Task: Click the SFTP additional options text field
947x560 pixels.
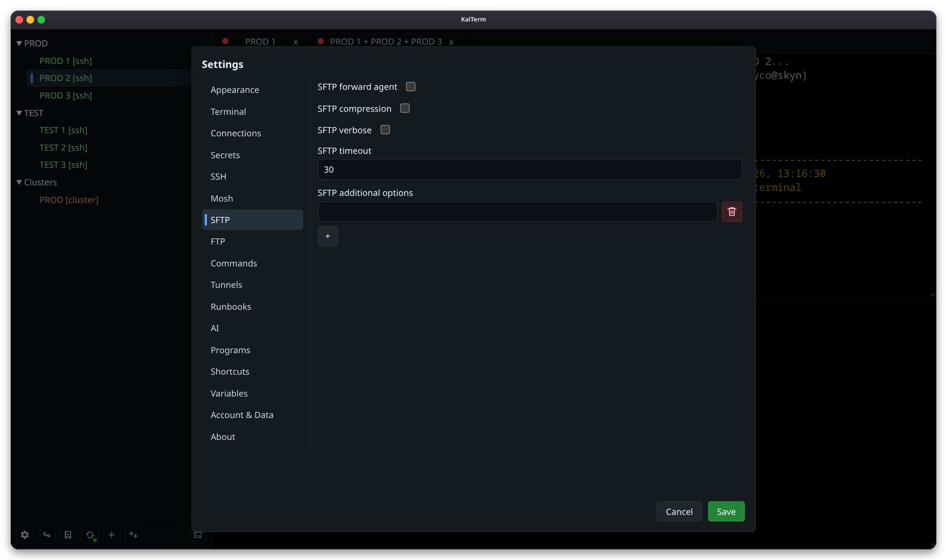Action: (517, 212)
